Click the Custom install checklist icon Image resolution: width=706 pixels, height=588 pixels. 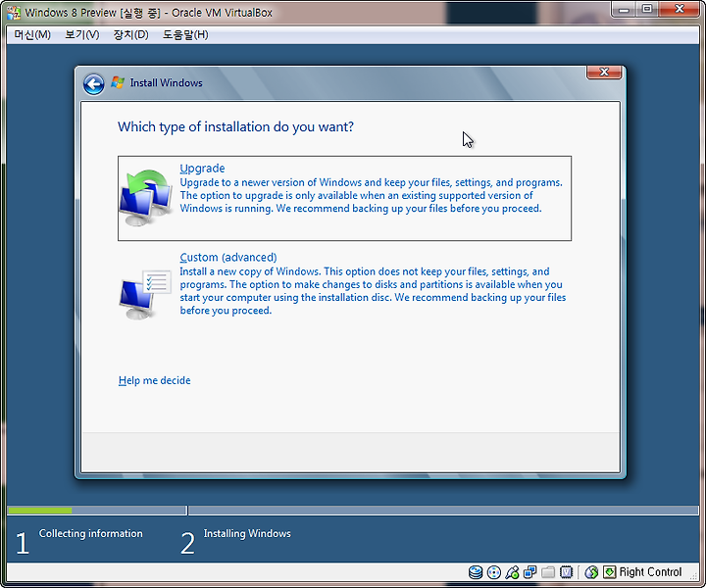(146, 294)
